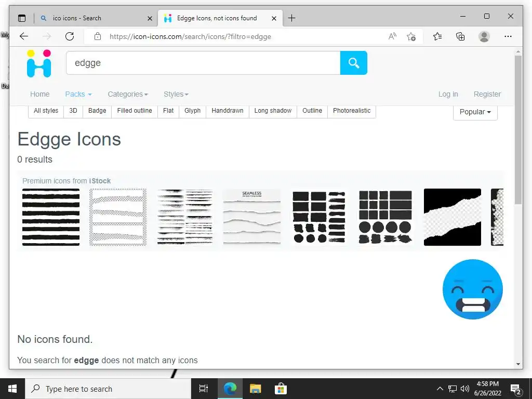Open the Popular sort dropdown
Viewport: 532px width, 399px height.
pyautogui.click(x=475, y=112)
